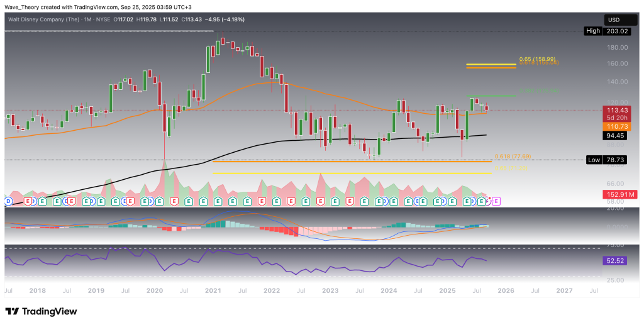Click 2021 on the time axis
Viewport: 644px width, 325px height.
click(213, 290)
